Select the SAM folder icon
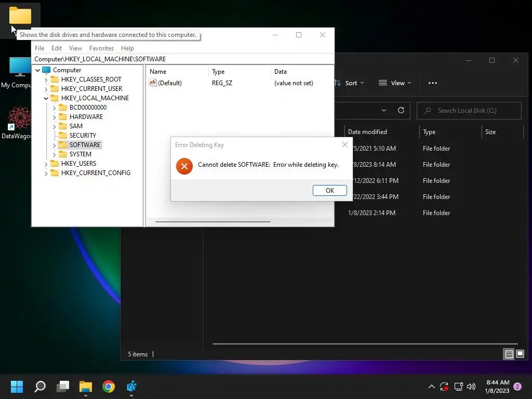Screen dimensions: 532x399 pos(63,126)
